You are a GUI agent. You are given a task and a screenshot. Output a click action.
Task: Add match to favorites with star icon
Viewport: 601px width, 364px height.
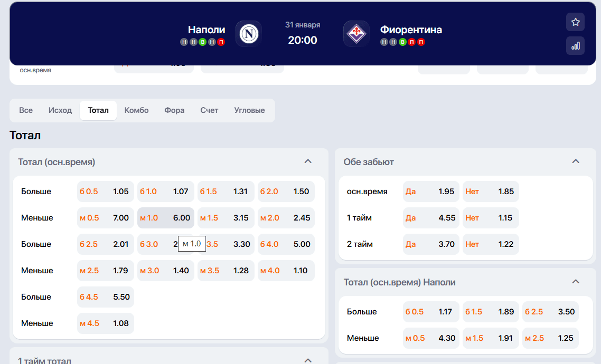[x=575, y=22]
